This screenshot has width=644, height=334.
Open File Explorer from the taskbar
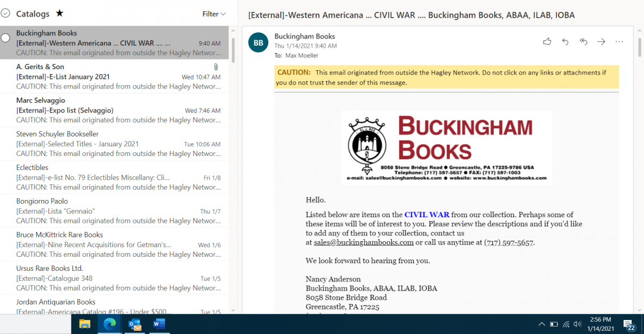point(85,324)
